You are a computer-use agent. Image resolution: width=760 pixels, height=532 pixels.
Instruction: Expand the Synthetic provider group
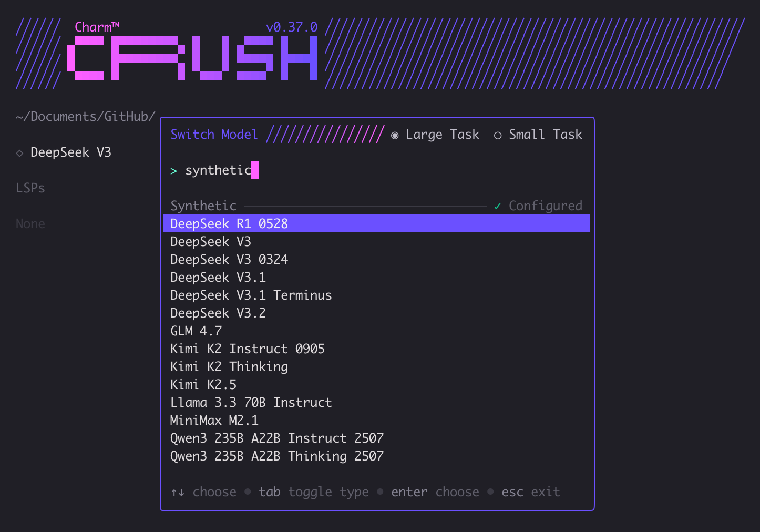[x=203, y=206]
